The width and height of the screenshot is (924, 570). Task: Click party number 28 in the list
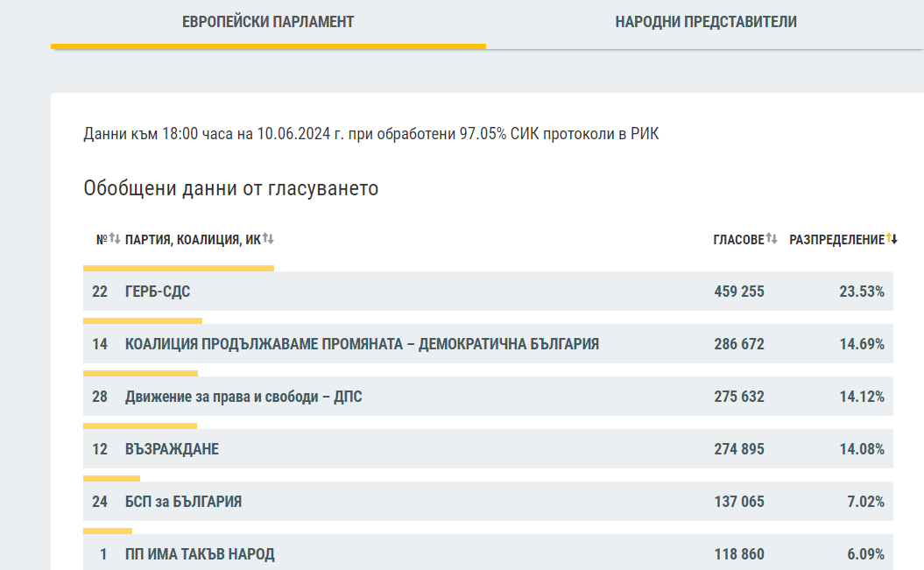[x=100, y=397]
